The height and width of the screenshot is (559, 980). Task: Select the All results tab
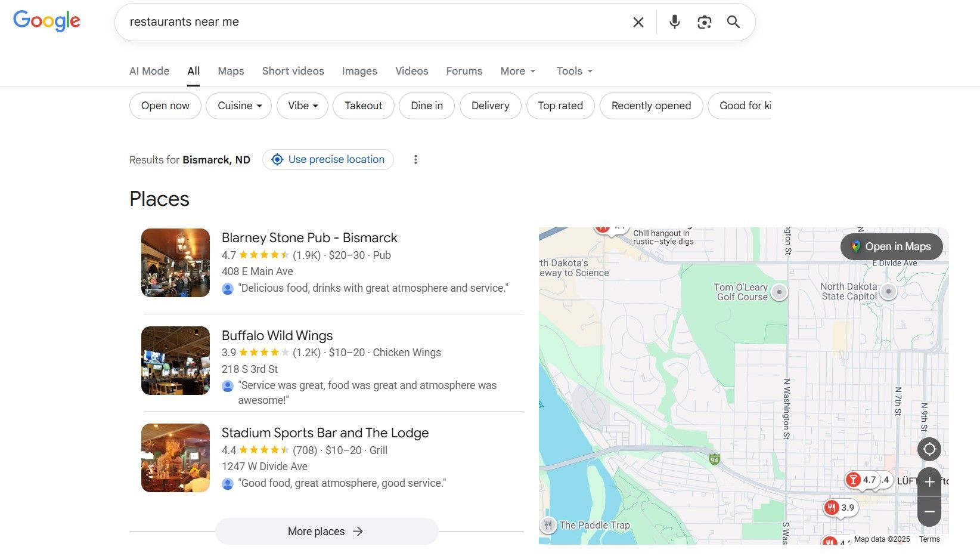[193, 71]
